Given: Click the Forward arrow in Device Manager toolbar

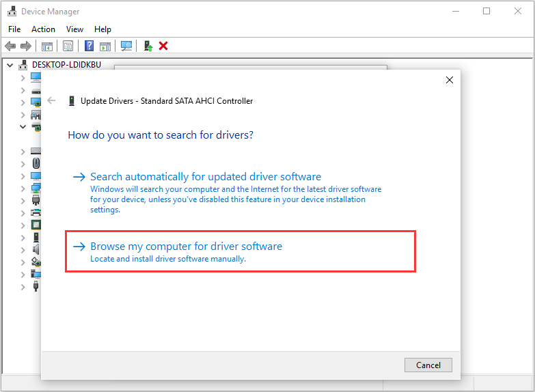Looking at the screenshot, I should (26, 46).
